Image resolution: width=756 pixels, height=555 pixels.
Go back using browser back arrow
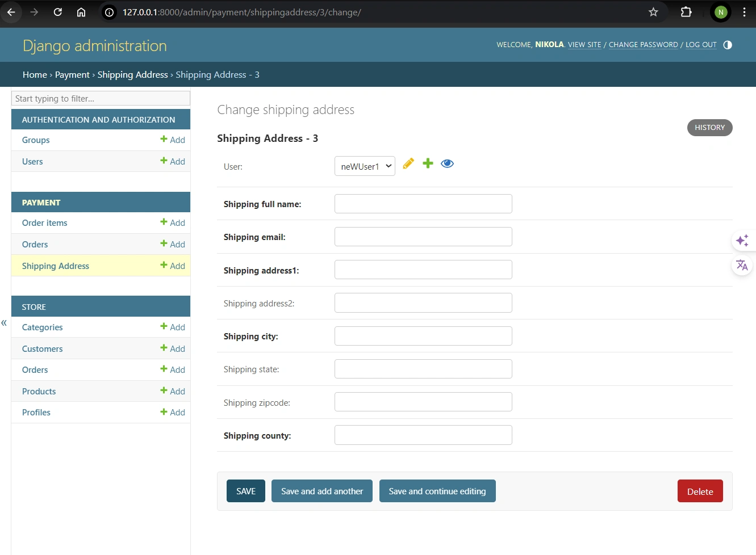pyautogui.click(x=11, y=12)
